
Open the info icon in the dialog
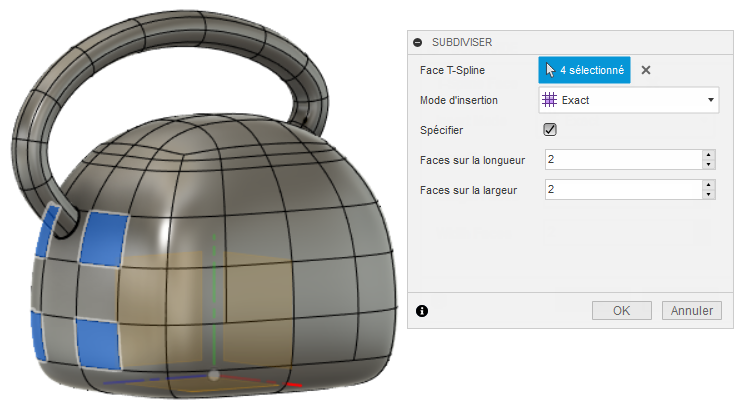(422, 311)
